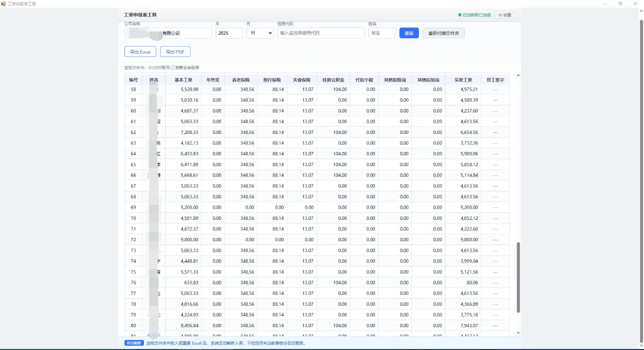Image resolution: width=644 pixels, height=350 pixels.
Task: Export table via 导出 Excel
Action: [x=140, y=52]
